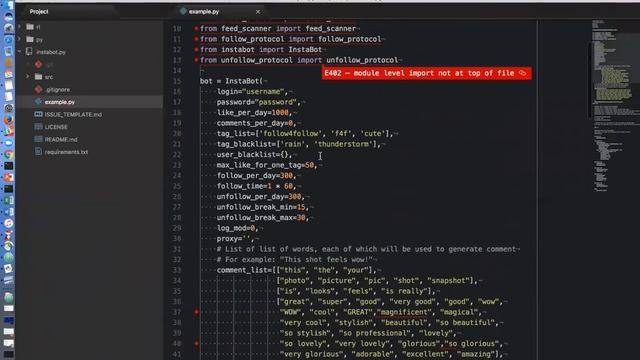Expand the first folder in Project tree
Viewport: 640px width, 360px height.
19,27
